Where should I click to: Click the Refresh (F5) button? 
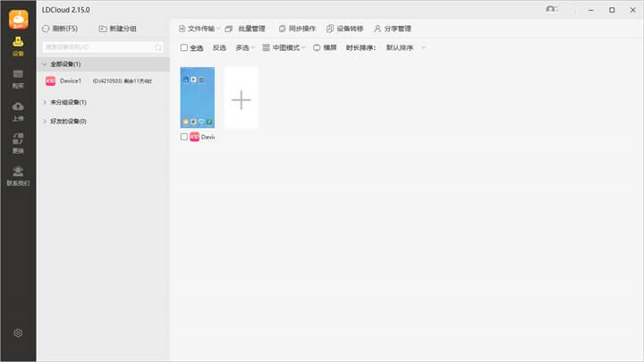[61, 29]
